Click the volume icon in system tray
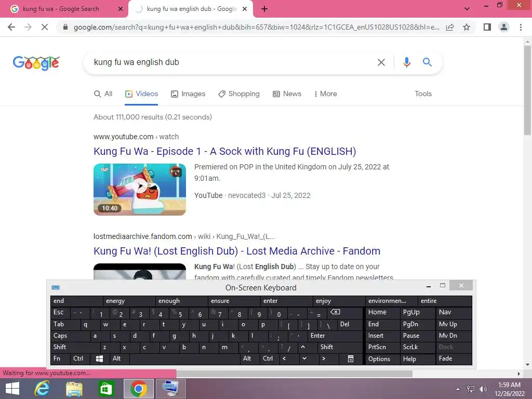Image resolution: width=532 pixels, height=399 pixels. (x=483, y=389)
